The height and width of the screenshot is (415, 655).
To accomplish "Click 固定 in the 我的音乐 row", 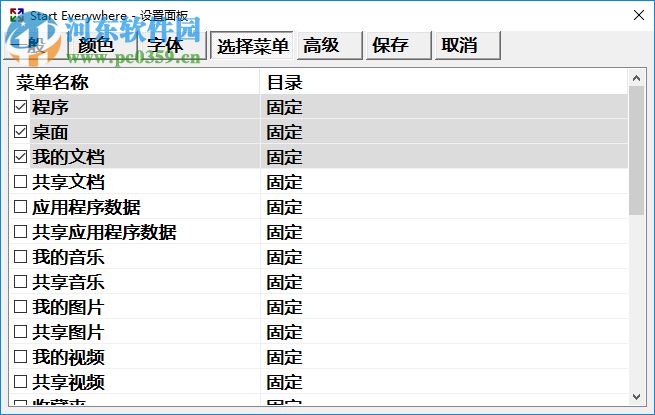I will click(284, 257).
